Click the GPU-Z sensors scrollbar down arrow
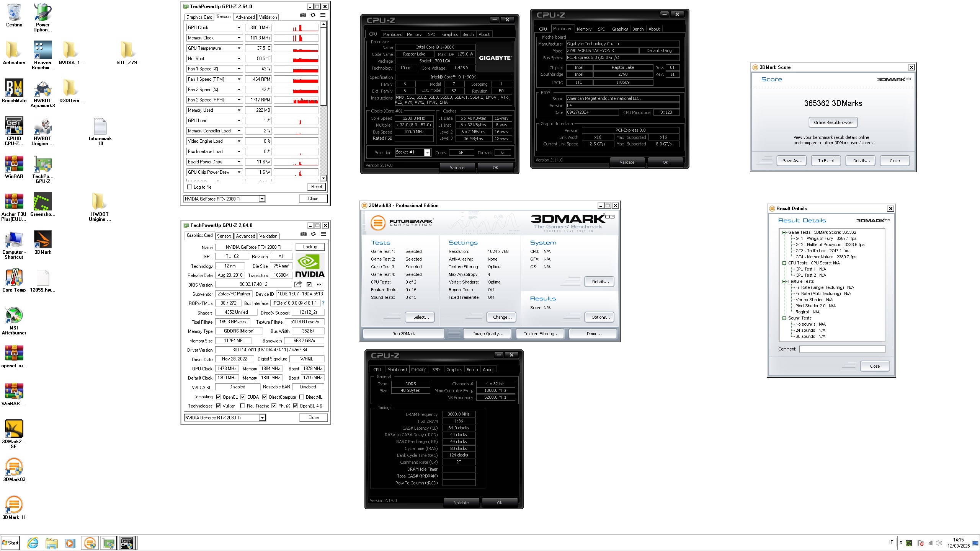Viewport: 980px width, 551px height. pos(323,178)
